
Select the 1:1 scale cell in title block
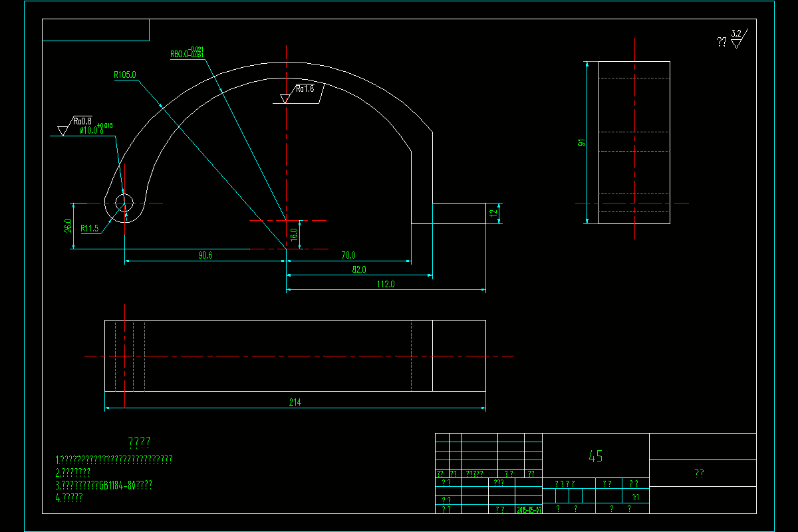635,497
